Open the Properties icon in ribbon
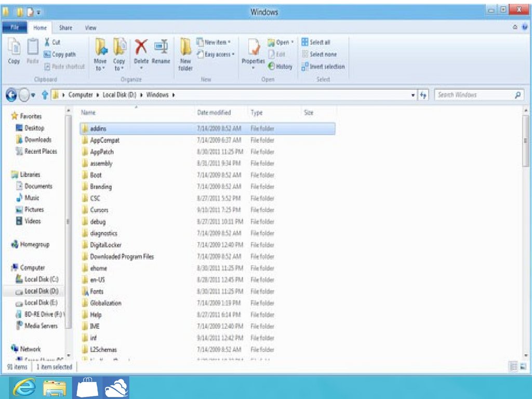 254,52
